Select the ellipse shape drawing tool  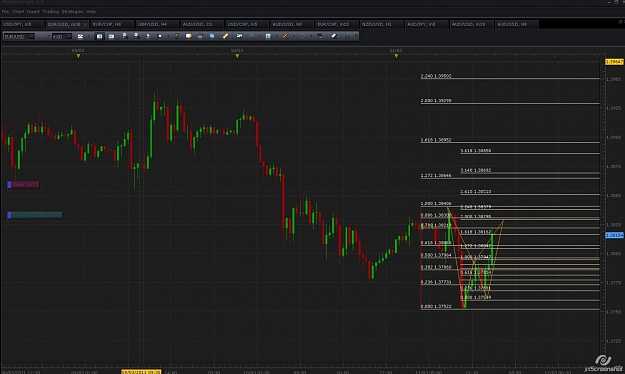click(303, 36)
